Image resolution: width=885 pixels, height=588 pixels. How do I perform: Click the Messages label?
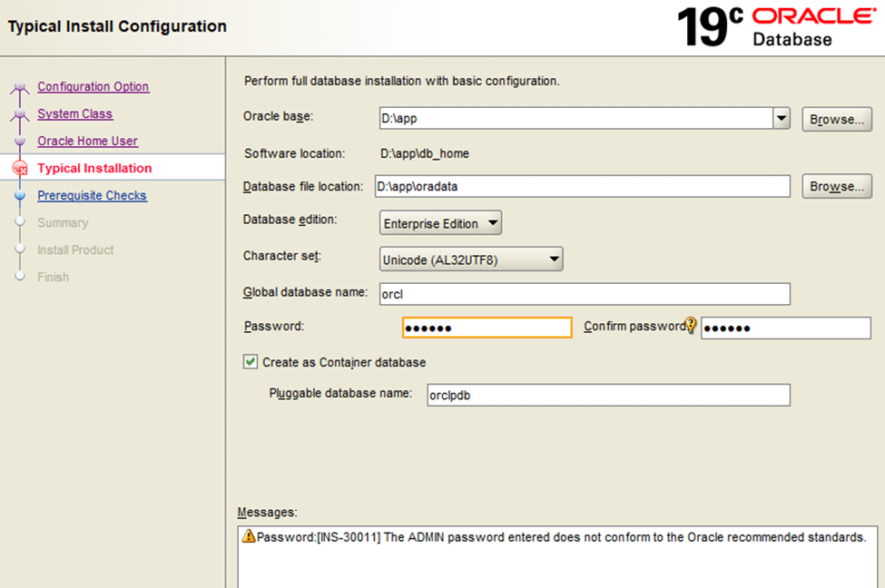click(267, 513)
